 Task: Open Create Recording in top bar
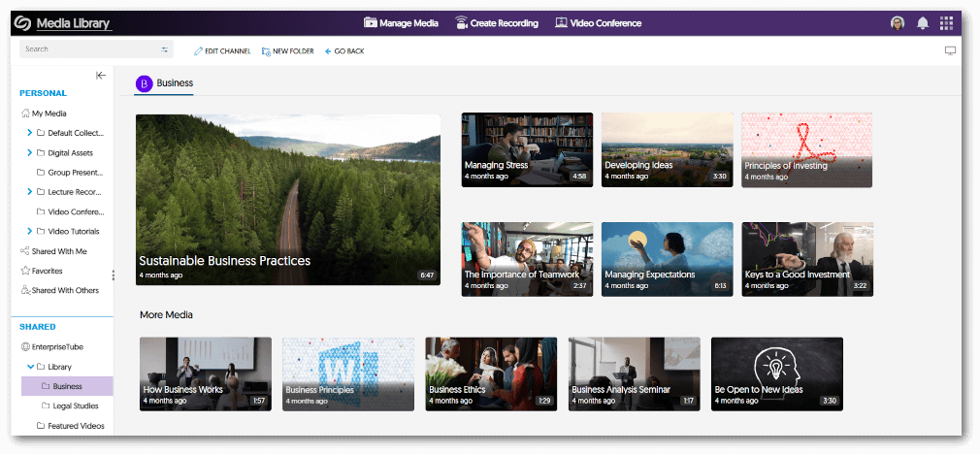496,23
